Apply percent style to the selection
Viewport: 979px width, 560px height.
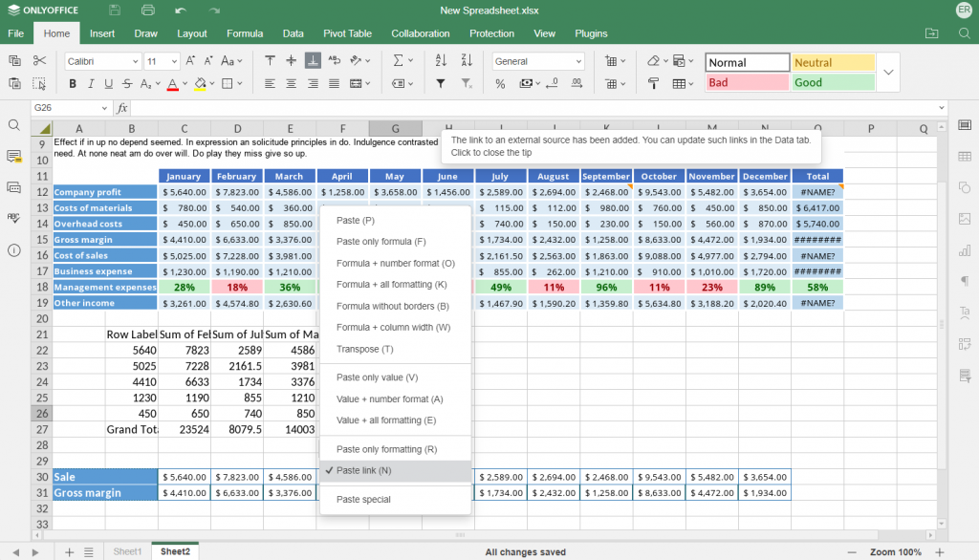click(499, 84)
